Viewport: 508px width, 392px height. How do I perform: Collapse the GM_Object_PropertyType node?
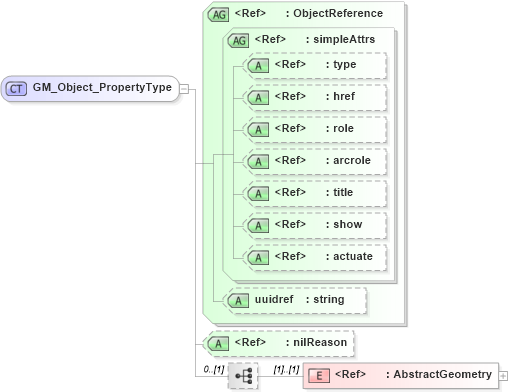tap(184, 89)
